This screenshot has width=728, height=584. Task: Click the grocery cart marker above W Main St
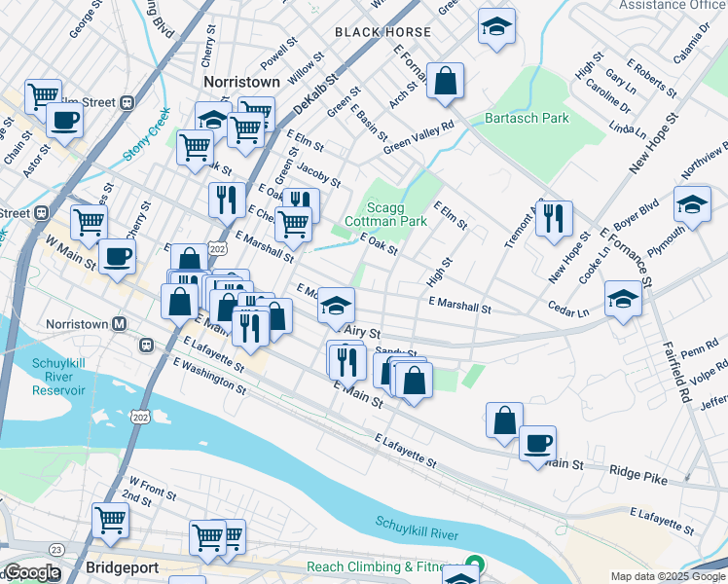coord(90,226)
